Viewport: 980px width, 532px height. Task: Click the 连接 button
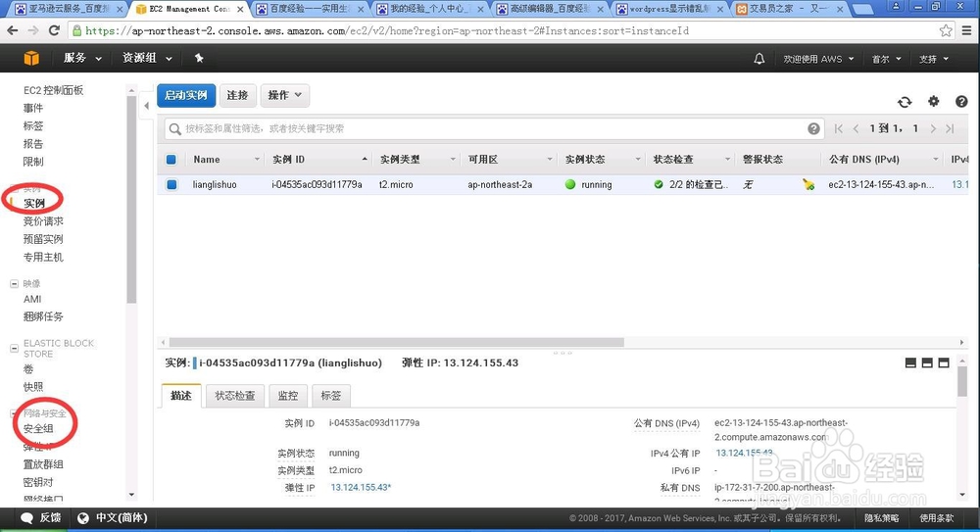tap(237, 95)
